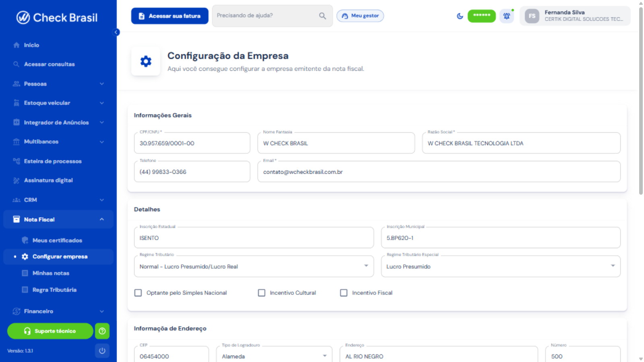Click the CEP input field
644x362 pixels.
click(171, 355)
